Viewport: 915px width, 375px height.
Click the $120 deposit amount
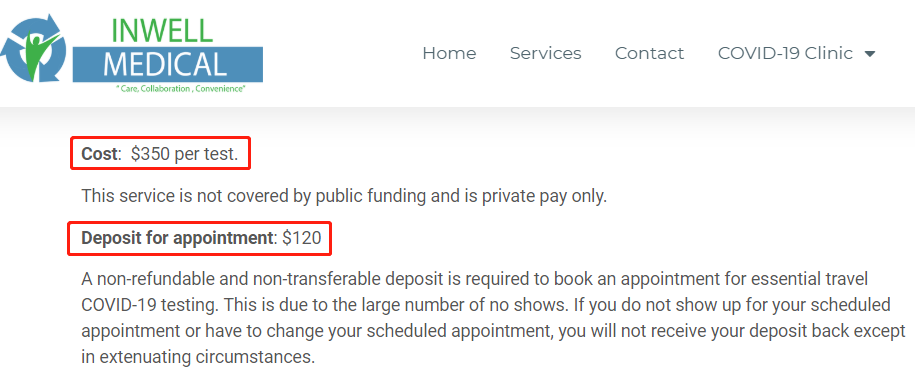[302, 239]
